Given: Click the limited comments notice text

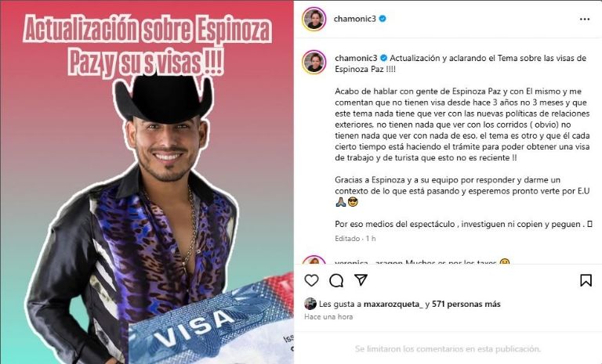Looking at the screenshot, I should point(448,349).
